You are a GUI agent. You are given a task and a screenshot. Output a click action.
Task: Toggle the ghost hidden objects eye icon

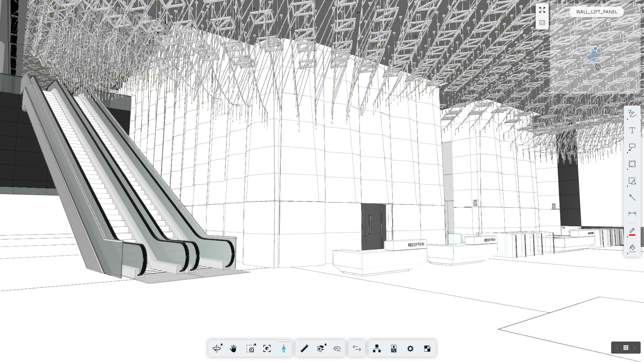tap(337, 349)
